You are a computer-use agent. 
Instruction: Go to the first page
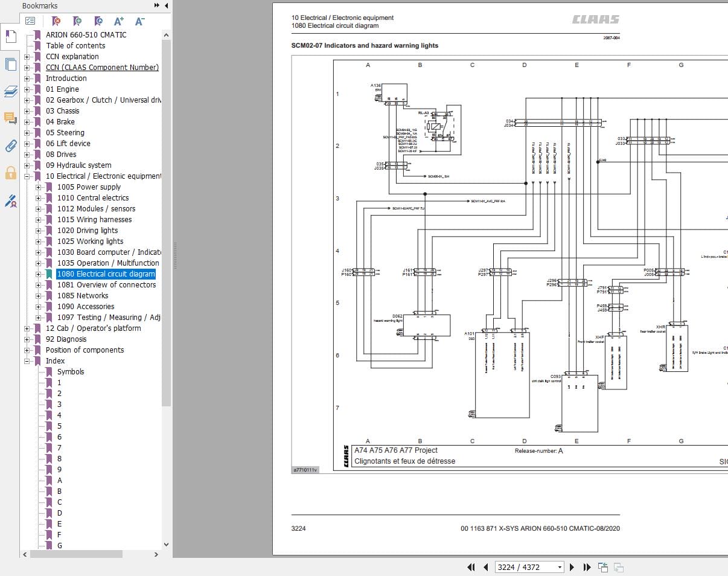tap(471, 567)
